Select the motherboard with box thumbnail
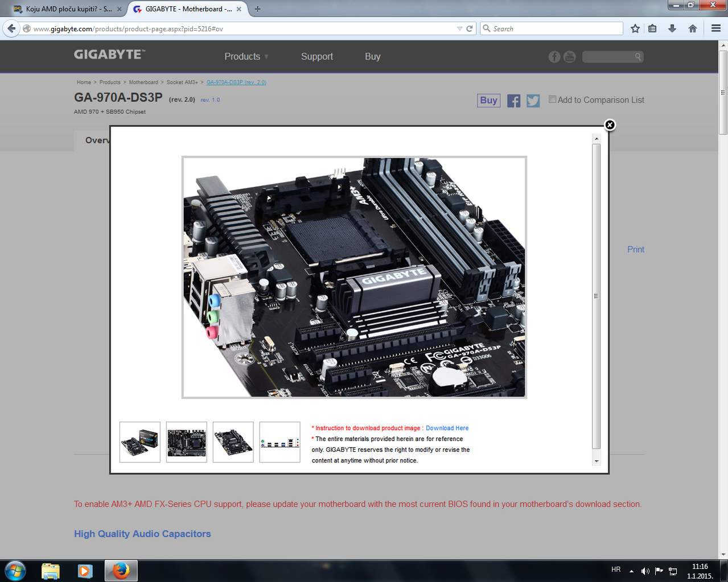The width and height of the screenshot is (728, 582). coord(140,442)
